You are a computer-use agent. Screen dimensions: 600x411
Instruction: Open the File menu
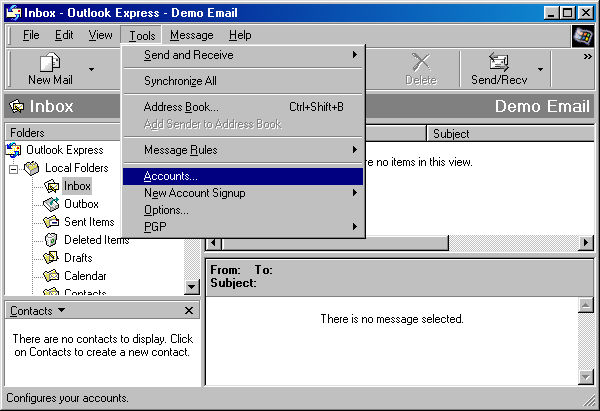click(x=31, y=35)
